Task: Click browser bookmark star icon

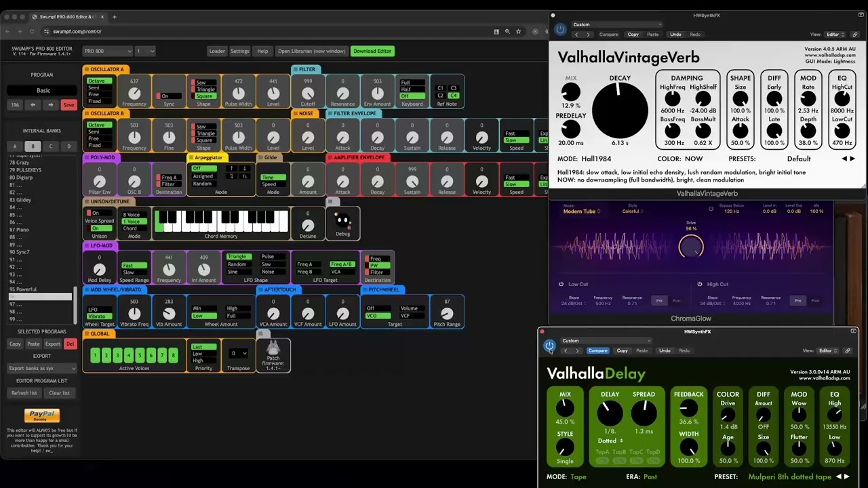Action: click(x=518, y=31)
